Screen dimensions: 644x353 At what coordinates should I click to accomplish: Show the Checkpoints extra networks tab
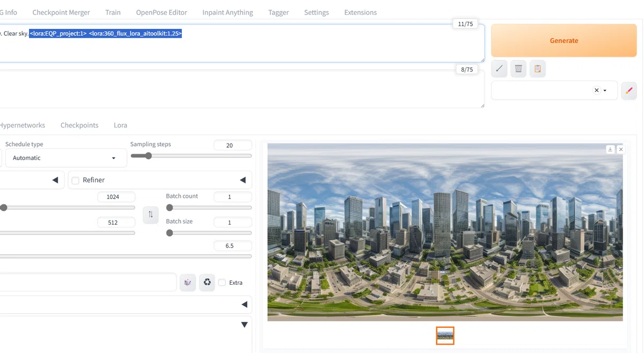[x=79, y=125]
